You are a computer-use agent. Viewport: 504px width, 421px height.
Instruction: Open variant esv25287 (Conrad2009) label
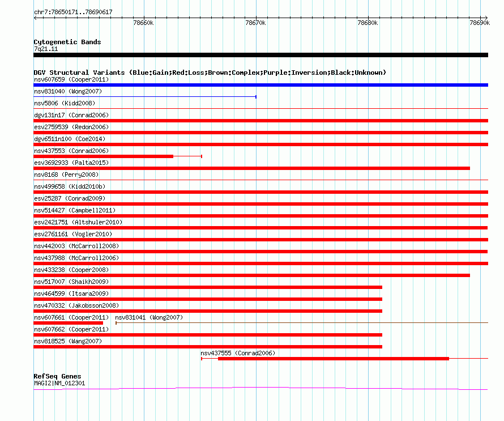click(x=70, y=198)
